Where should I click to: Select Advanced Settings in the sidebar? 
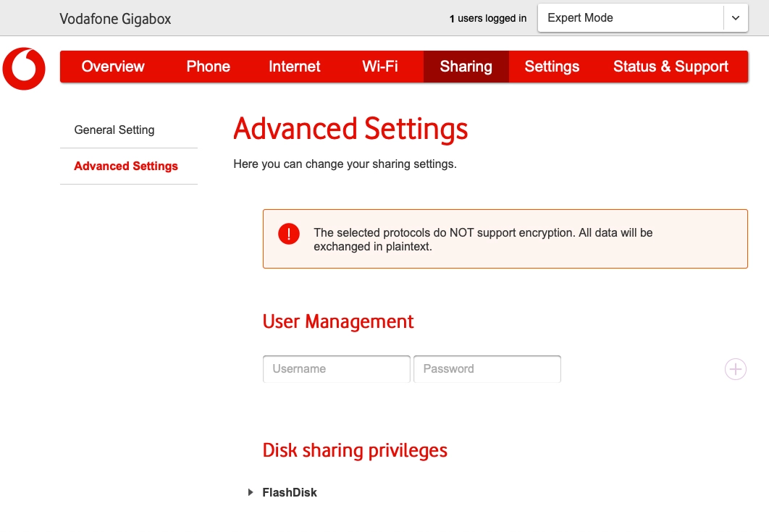[125, 166]
